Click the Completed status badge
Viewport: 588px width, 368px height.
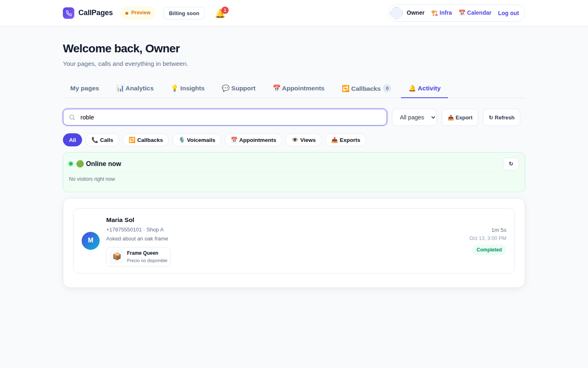tap(489, 250)
